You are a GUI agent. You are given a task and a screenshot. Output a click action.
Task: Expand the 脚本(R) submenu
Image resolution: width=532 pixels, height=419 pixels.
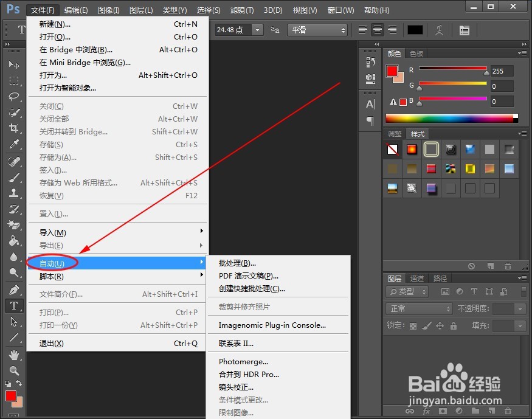(x=117, y=277)
